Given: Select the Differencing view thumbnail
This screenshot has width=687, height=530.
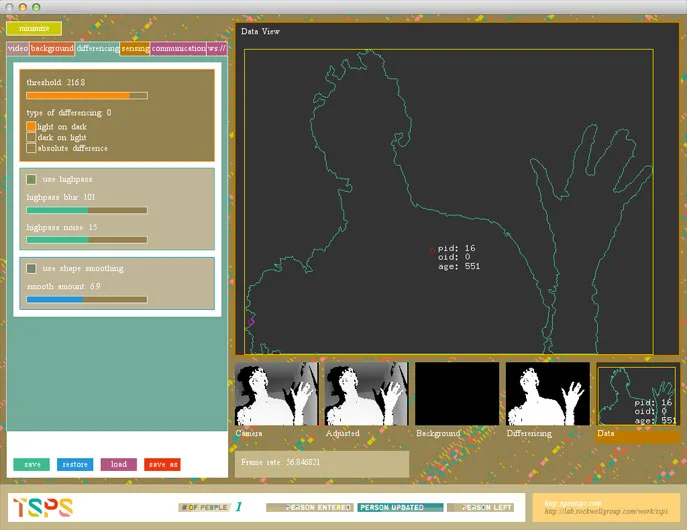Looking at the screenshot, I should [x=548, y=394].
